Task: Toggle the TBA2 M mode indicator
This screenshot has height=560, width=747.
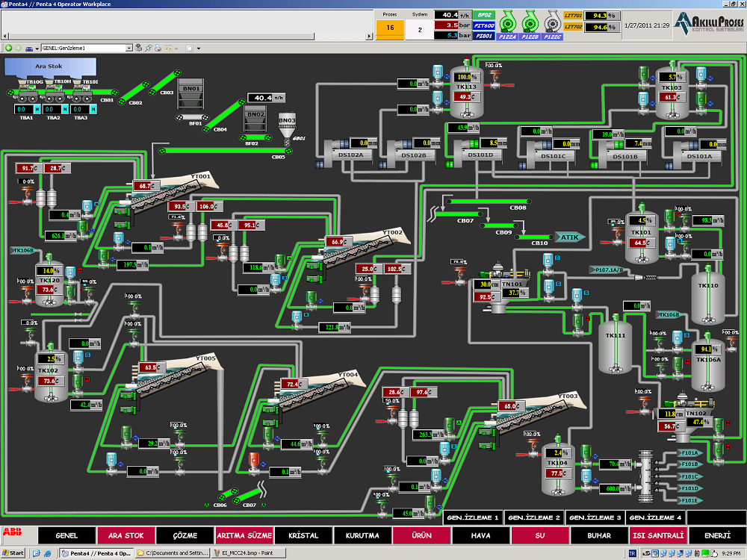Action: 66,109
